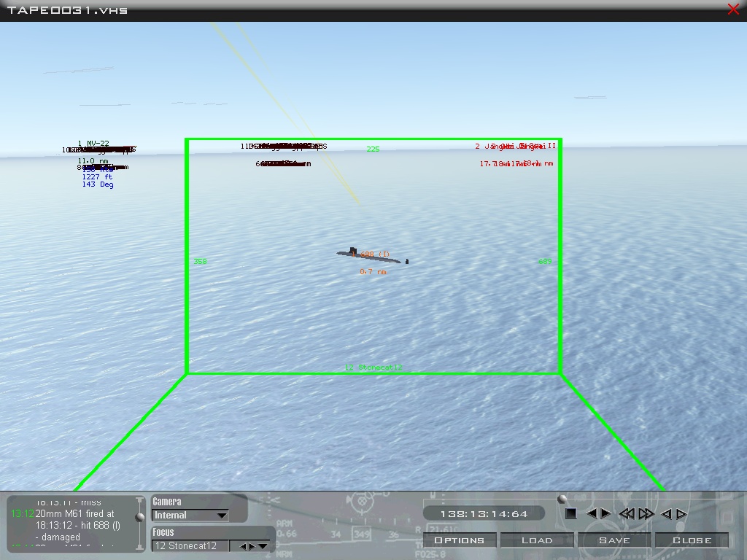The image size is (747, 560).
Task: Click the Options button
Action: (x=460, y=540)
